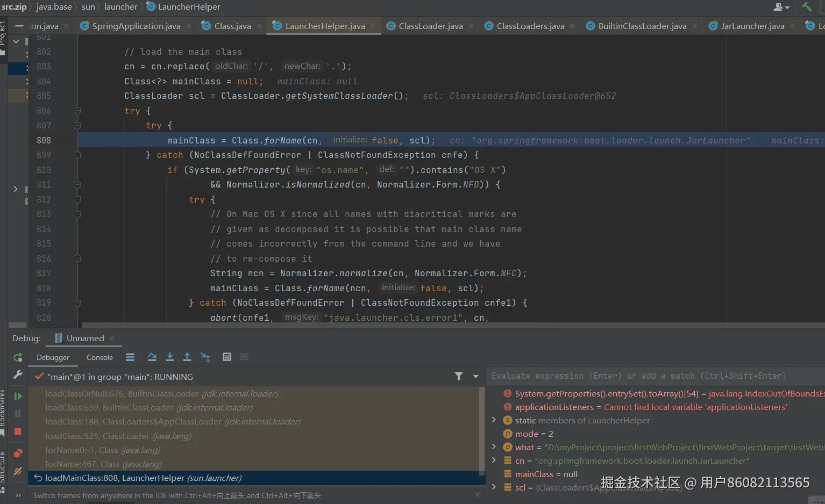This screenshot has height=504, width=825.
Task: Close the LauncherHelper.java tab
Action: click(x=373, y=26)
